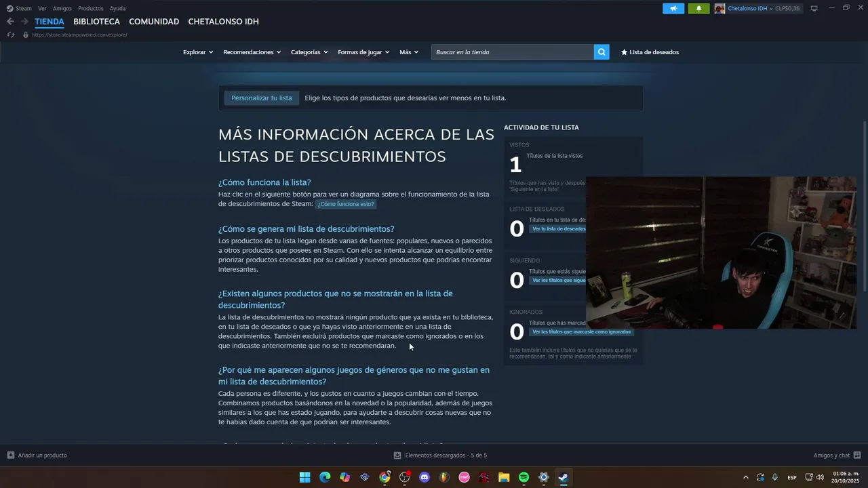Click the microphone icon in the system tray
The width and height of the screenshot is (868, 488).
(x=774, y=477)
